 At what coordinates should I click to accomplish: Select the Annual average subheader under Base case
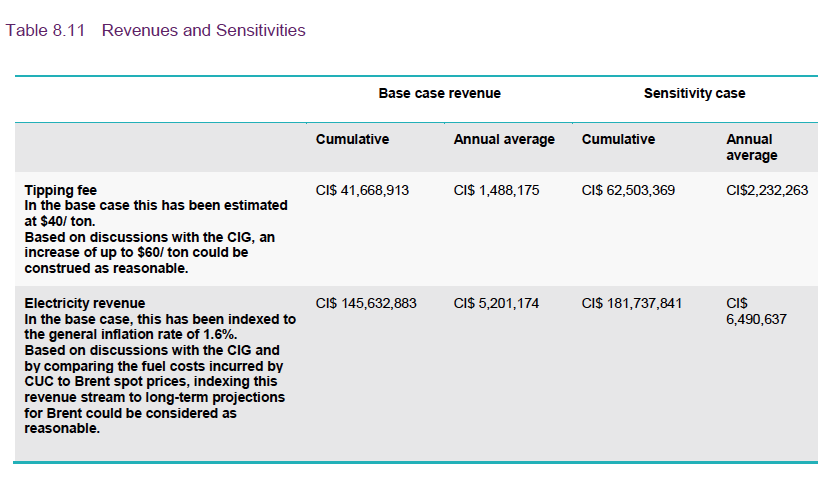tap(504, 139)
